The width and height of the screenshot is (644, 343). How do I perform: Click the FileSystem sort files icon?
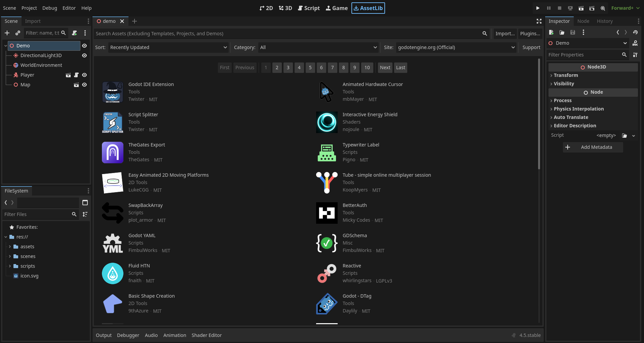click(x=85, y=214)
